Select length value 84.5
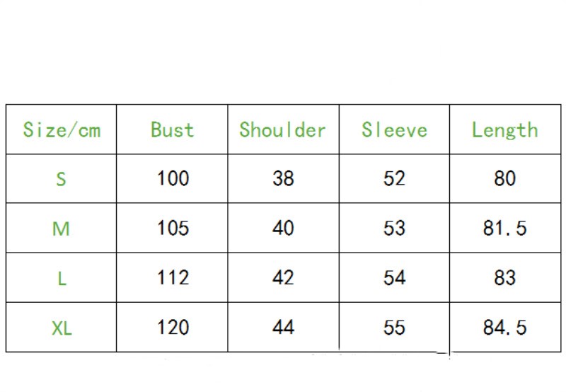 pos(504,327)
